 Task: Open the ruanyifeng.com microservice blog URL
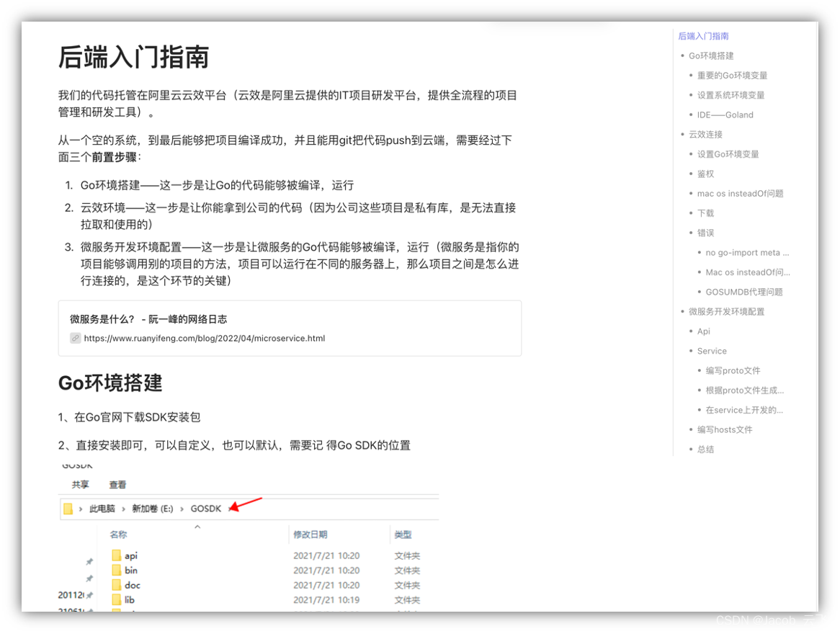pyautogui.click(x=204, y=338)
